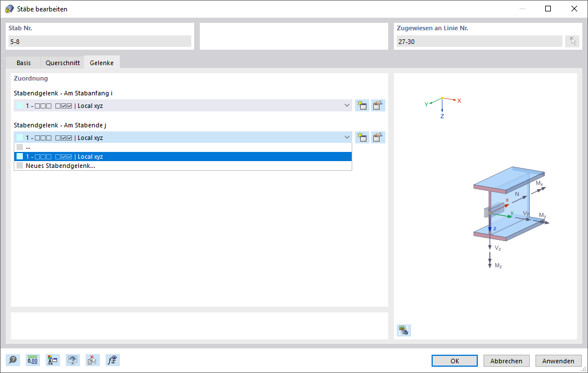This screenshot has width=588, height=373.
Task: Click the cyan color swatch in Stabanfang i combo
Action: click(x=20, y=106)
